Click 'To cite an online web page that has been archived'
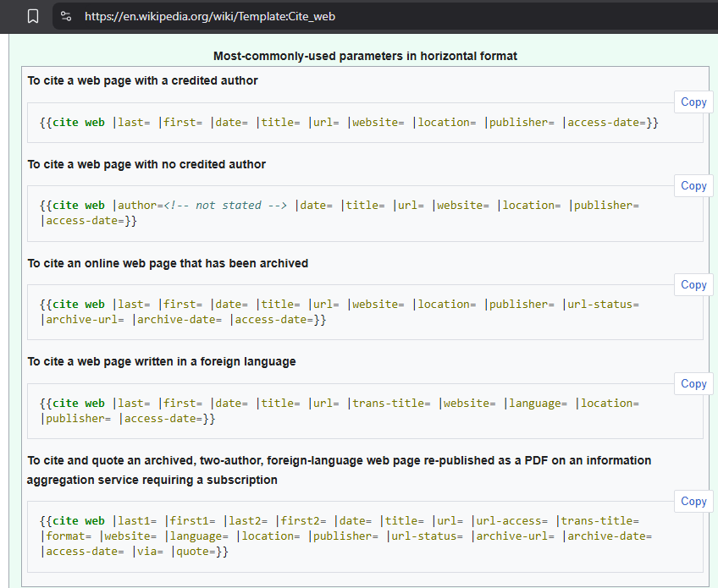 (x=168, y=264)
